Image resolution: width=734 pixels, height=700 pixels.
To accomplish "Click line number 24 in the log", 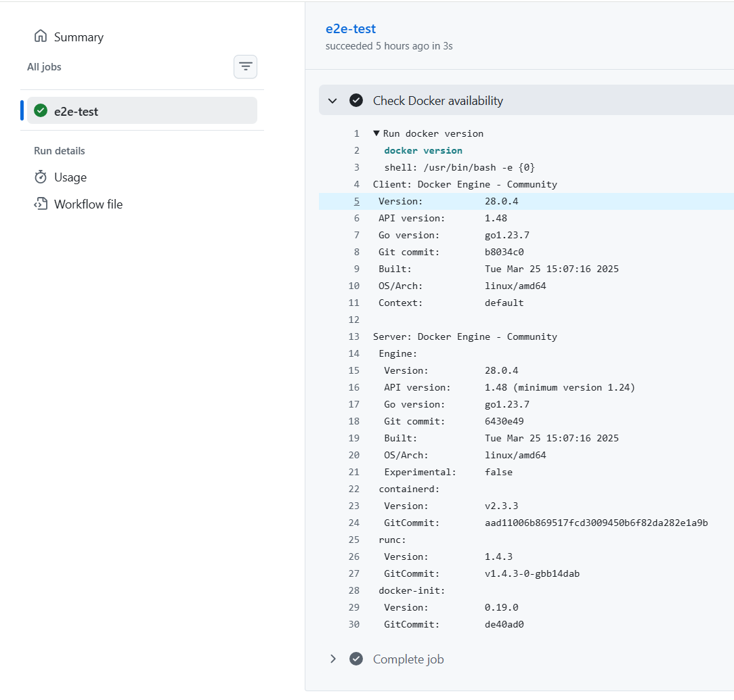I will click(354, 523).
